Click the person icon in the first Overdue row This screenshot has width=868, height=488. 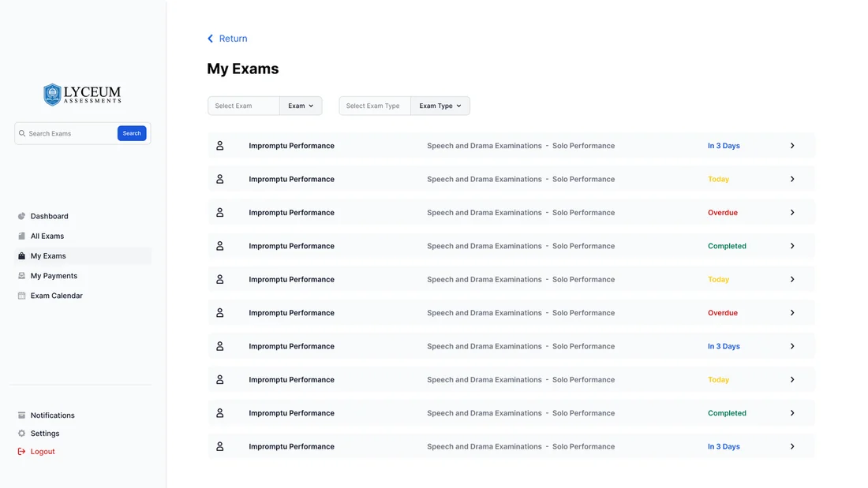(220, 212)
